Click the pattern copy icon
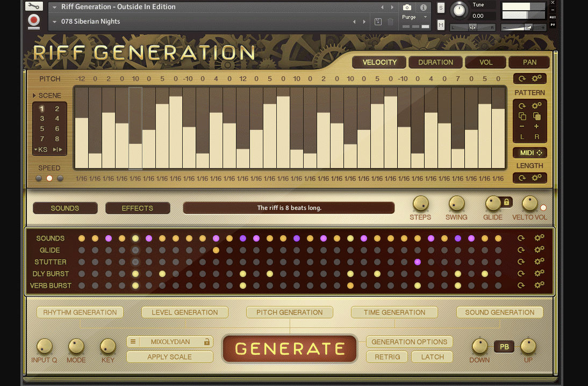This screenshot has width=588, height=386. pyautogui.click(x=522, y=116)
